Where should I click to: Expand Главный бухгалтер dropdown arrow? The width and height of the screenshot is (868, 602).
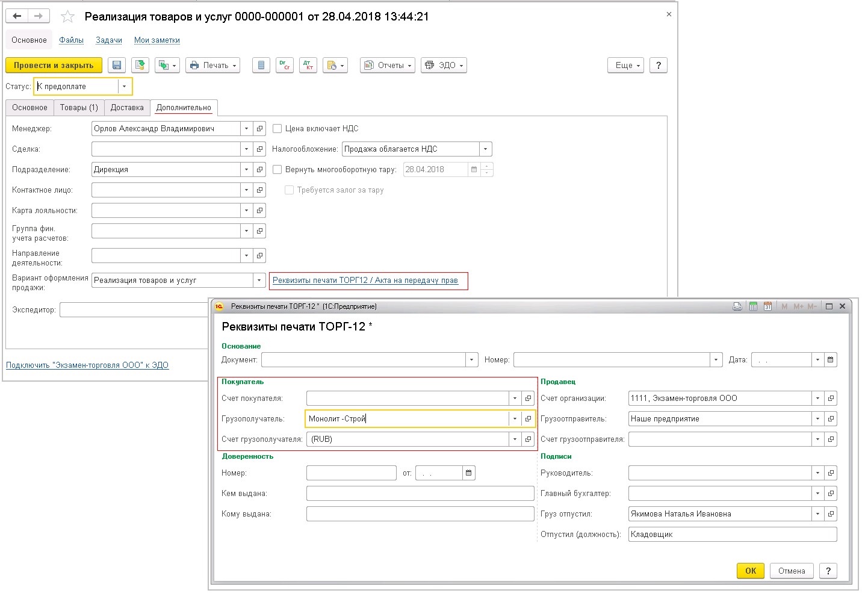pos(817,493)
